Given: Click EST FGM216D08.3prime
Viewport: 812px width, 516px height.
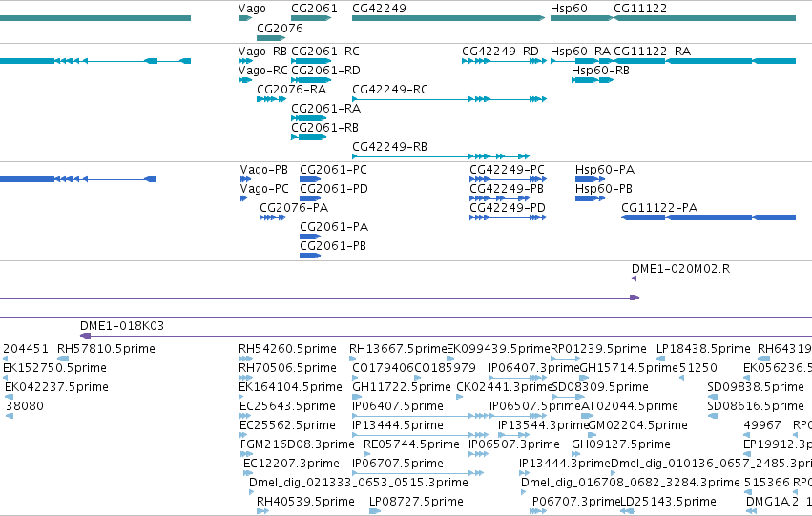Looking at the screenshot, I should 298,444.
